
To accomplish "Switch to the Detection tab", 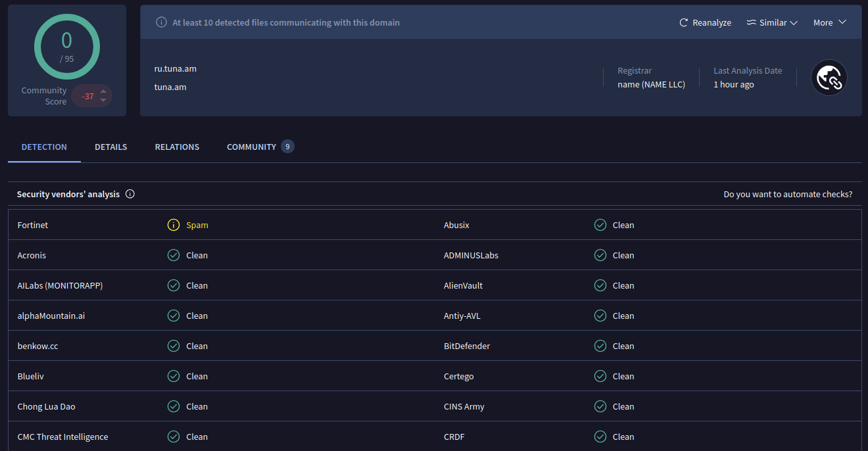I will [x=44, y=147].
